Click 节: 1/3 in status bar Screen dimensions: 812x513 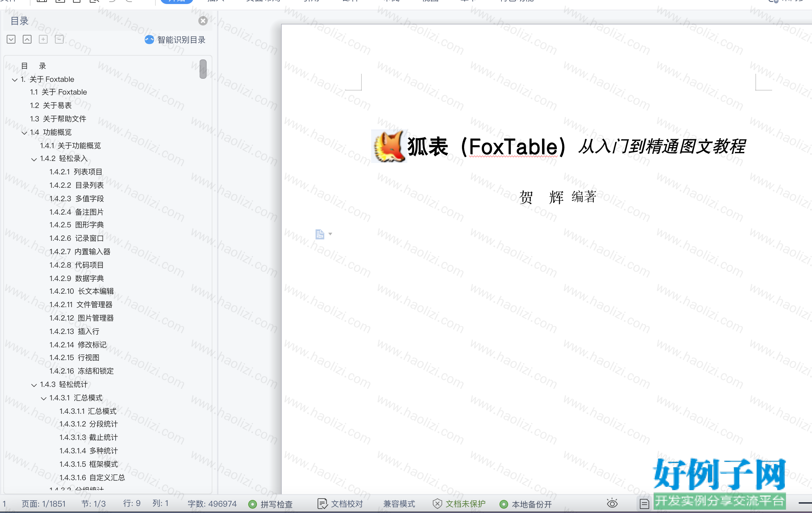93,504
